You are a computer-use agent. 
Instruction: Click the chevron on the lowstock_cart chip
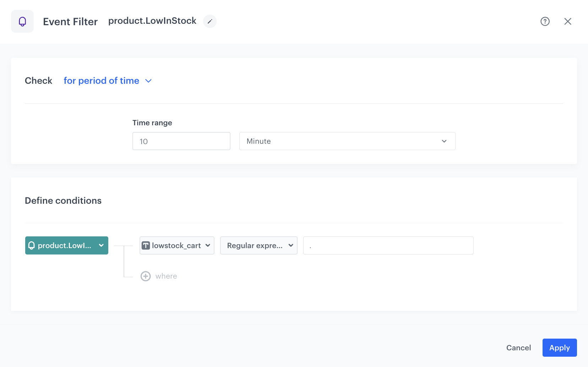pos(208,245)
